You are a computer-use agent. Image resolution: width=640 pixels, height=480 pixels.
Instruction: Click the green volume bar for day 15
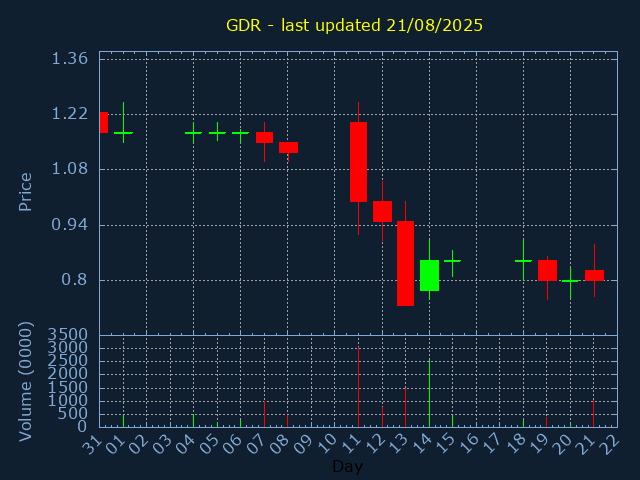click(x=452, y=421)
